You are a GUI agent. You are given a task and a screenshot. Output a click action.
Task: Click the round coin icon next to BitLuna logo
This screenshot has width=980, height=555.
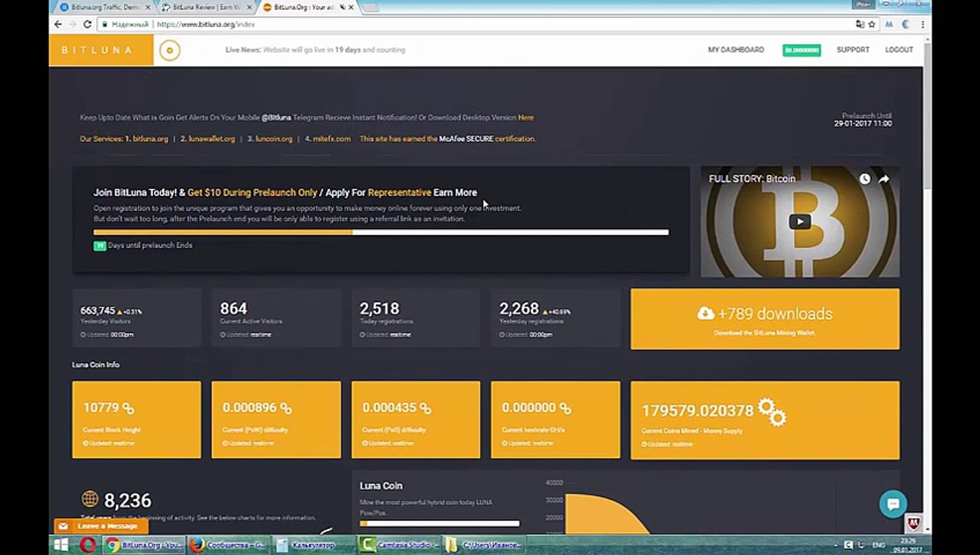[169, 50]
